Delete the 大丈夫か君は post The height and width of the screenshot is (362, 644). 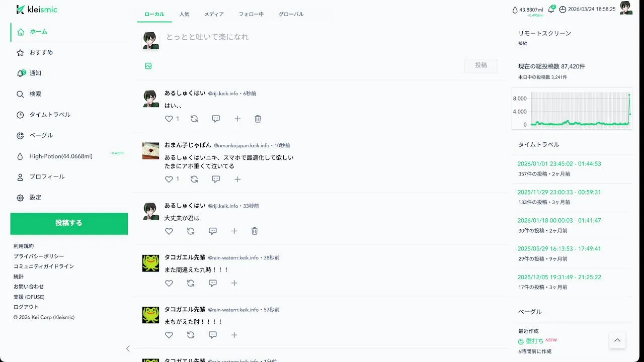(x=255, y=231)
